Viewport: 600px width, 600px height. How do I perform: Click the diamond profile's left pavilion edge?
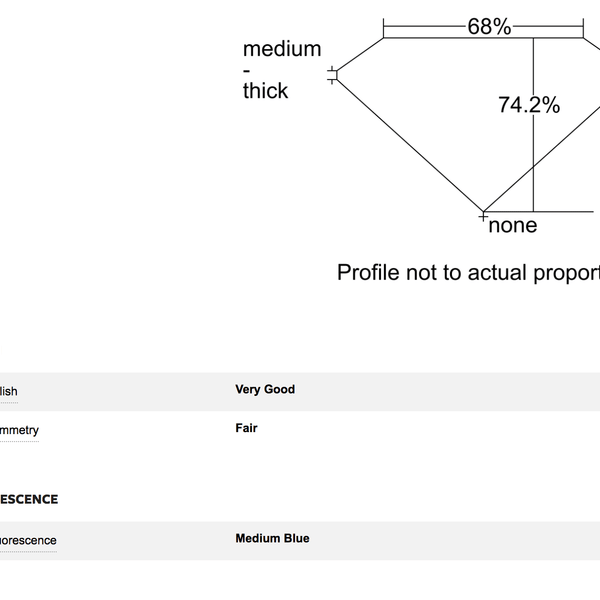[410, 145]
